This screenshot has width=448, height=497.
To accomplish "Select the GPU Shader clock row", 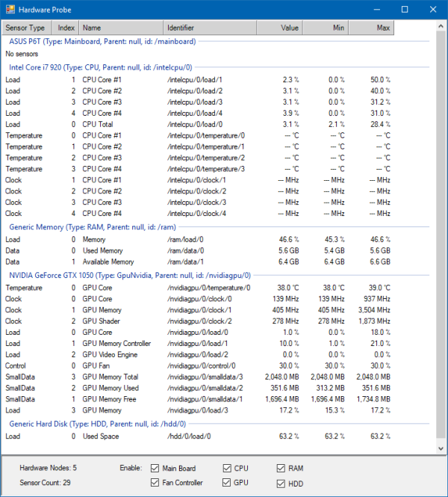I will click(x=198, y=321).
